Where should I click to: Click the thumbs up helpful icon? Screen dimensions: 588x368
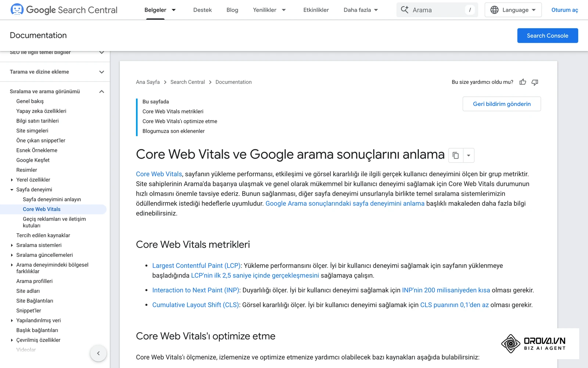[x=523, y=82]
